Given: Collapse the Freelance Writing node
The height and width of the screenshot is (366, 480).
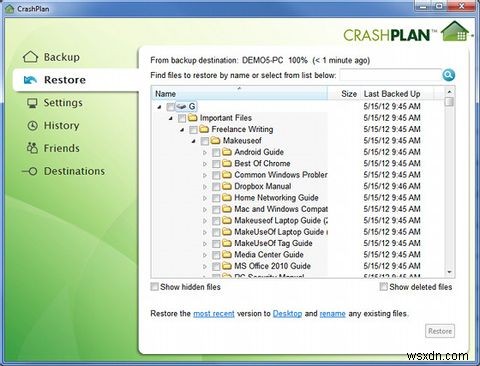Looking at the screenshot, I should tap(182, 130).
